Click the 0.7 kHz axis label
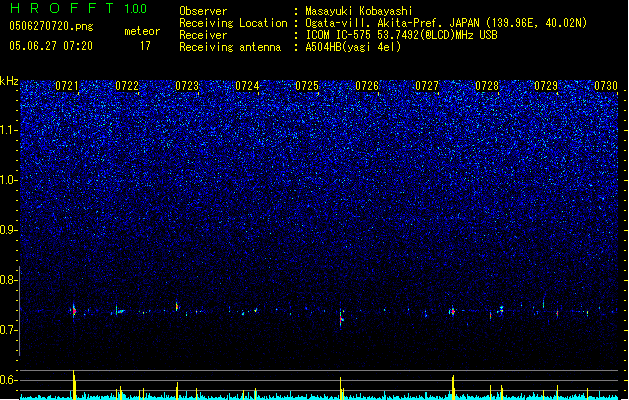This screenshot has width=629, height=400. 9,330
